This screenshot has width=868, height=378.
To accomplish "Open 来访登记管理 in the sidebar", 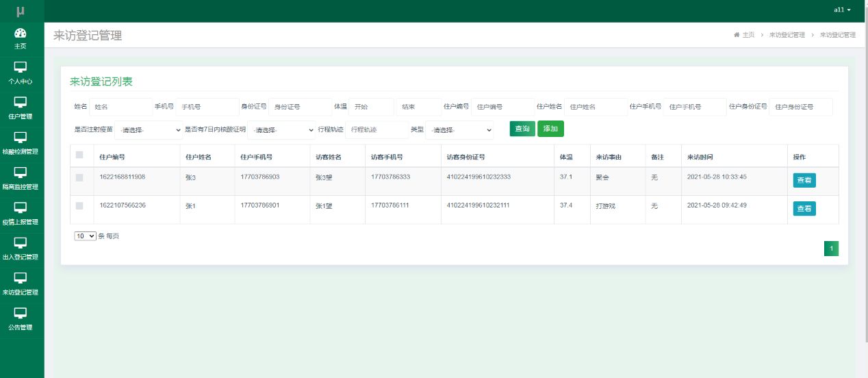I will coord(21,284).
